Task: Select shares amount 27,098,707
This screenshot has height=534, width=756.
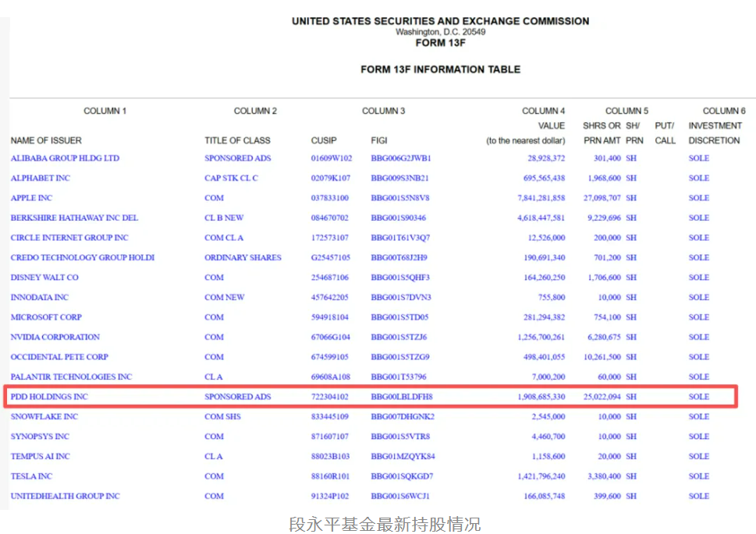Action: pyautogui.click(x=602, y=197)
